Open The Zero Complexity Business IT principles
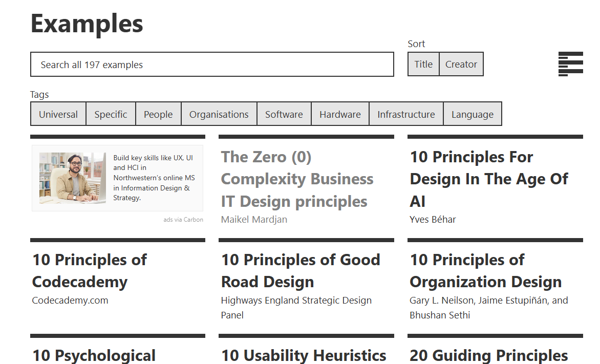600x364 pixels. coord(297,179)
